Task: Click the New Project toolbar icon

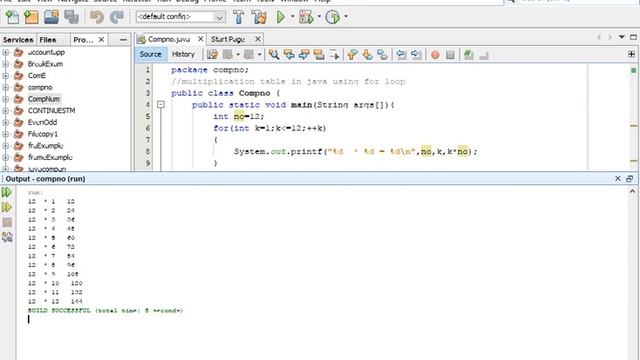Action: 31,17
